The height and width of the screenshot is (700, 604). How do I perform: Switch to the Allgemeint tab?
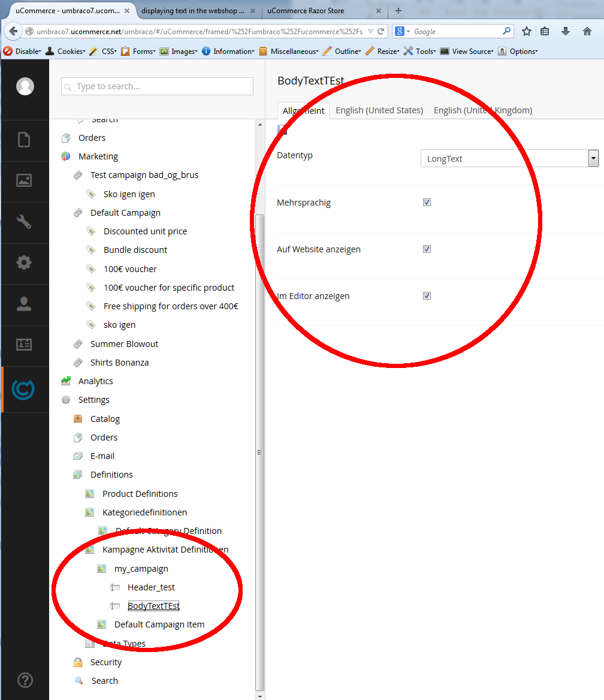[x=304, y=111]
